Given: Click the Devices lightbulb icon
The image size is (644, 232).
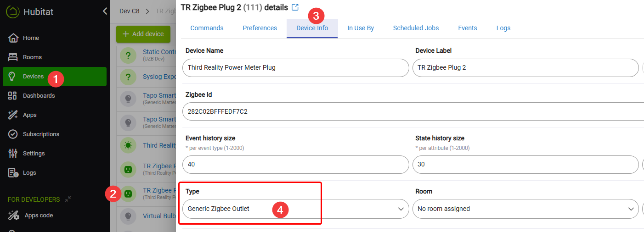Looking at the screenshot, I should pyautogui.click(x=13, y=77).
